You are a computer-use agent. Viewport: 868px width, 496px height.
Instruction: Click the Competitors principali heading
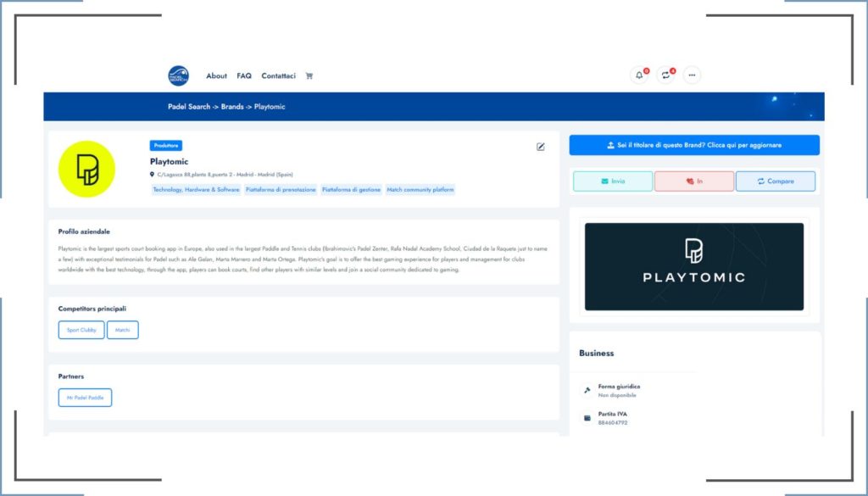tap(92, 309)
